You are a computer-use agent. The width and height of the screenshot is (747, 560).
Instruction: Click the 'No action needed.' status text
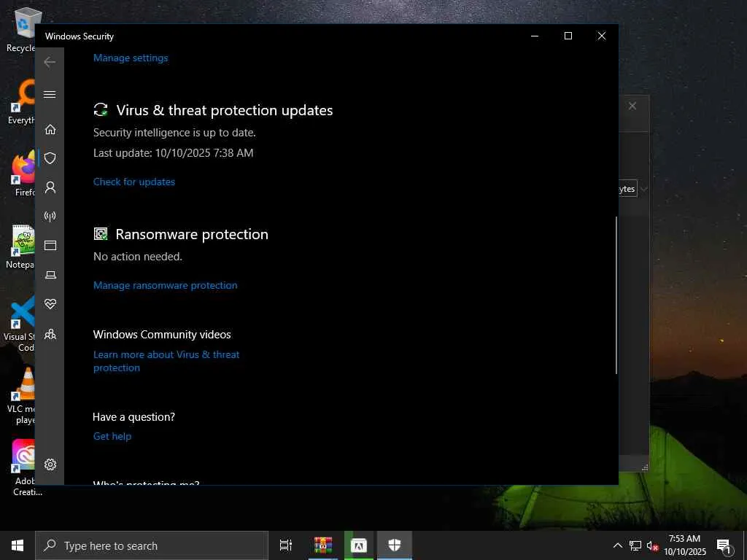138,256
